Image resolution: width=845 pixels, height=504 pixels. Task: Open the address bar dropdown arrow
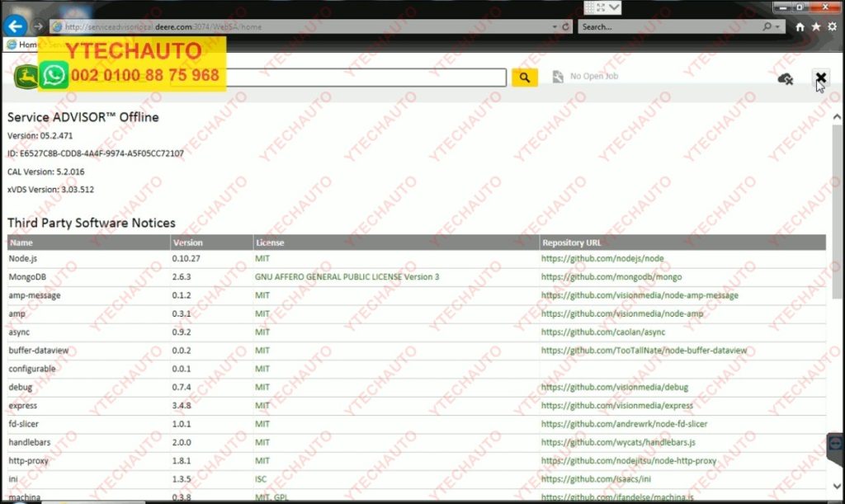click(x=555, y=26)
